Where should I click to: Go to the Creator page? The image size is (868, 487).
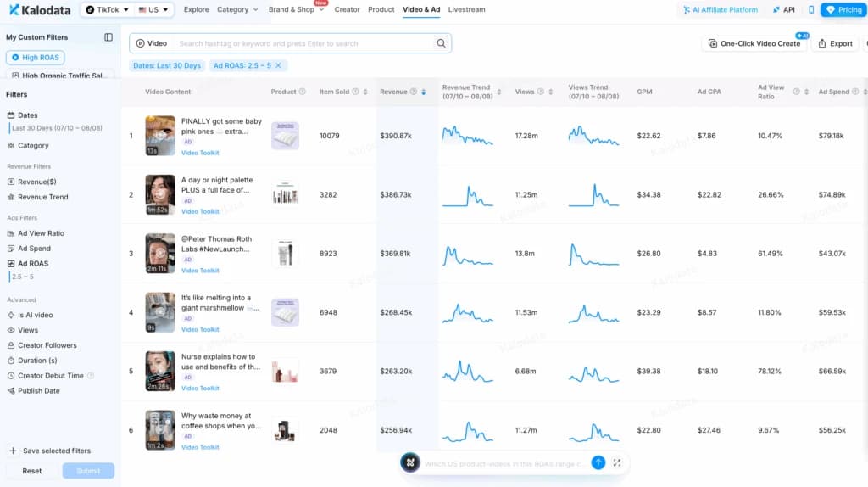(347, 9)
